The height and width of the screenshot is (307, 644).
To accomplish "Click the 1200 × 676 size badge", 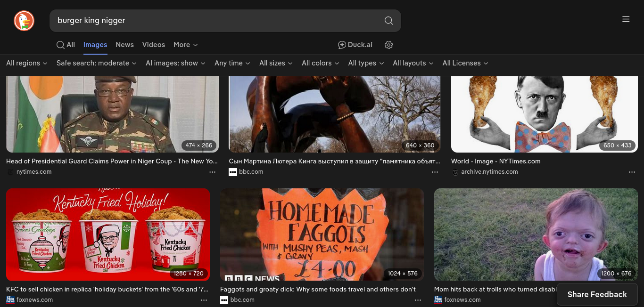I will point(616,273).
